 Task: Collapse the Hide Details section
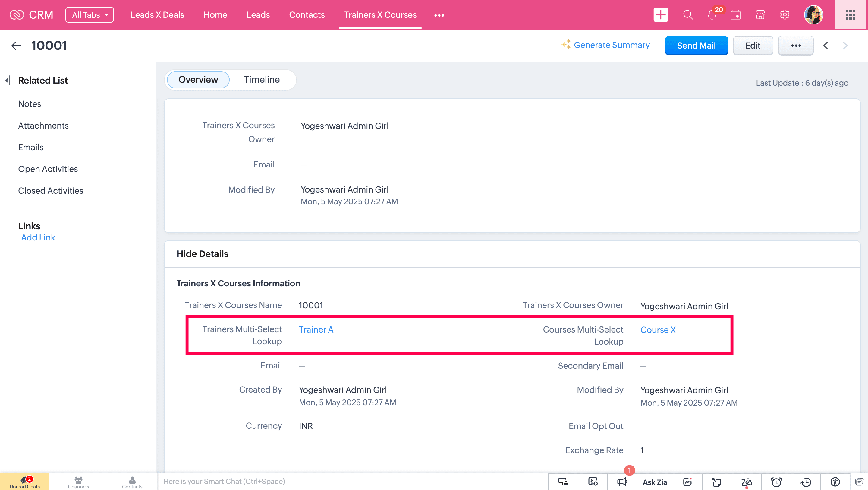[x=202, y=254]
